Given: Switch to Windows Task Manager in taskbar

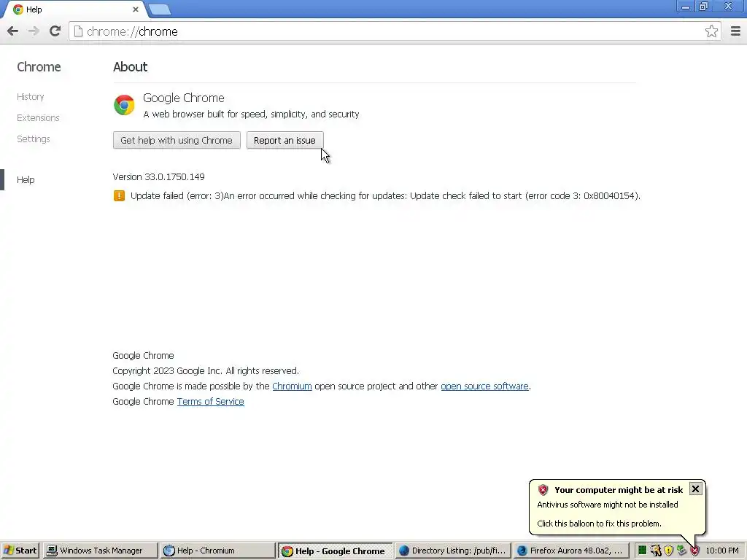Looking at the screenshot, I should tap(100, 551).
